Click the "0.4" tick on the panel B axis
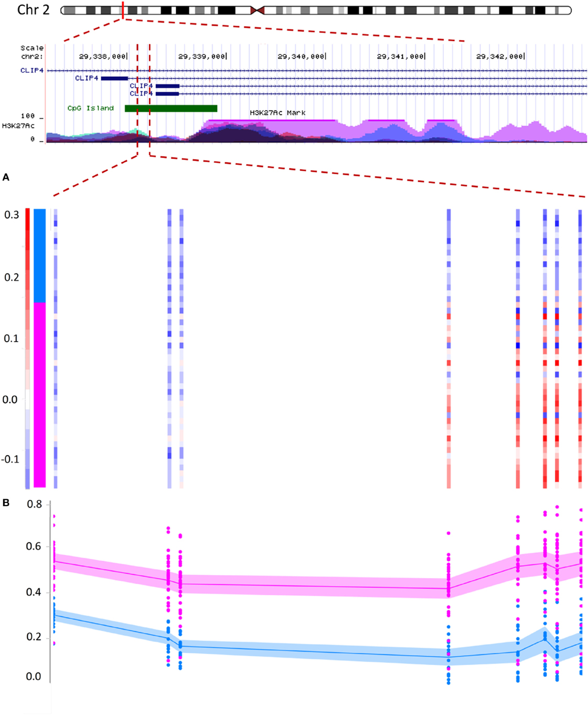The image size is (588, 715). [x=34, y=593]
